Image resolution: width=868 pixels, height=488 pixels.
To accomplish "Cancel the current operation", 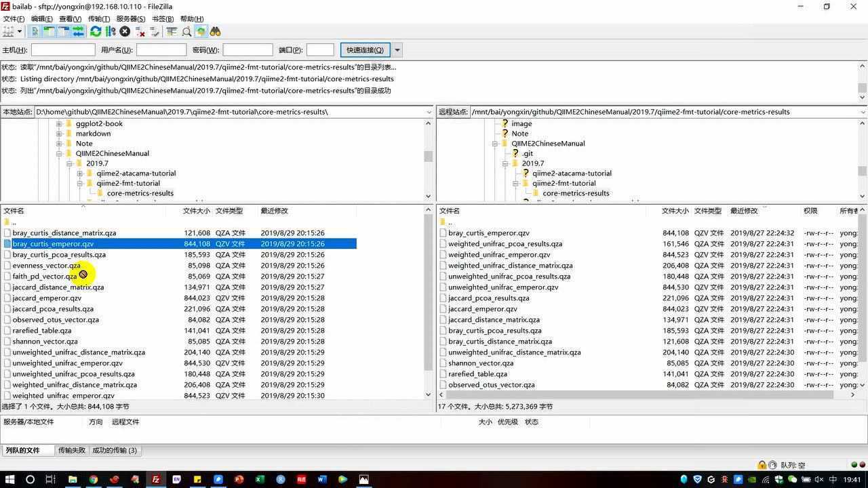I will [x=125, y=31].
